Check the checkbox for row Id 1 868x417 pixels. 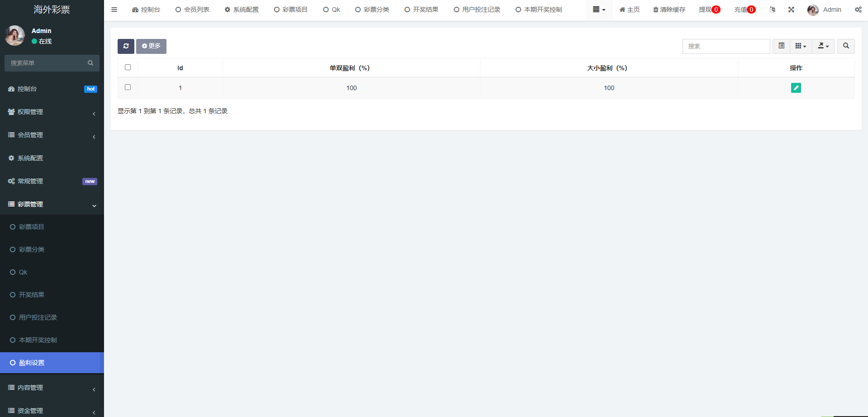(x=128, y=87)
